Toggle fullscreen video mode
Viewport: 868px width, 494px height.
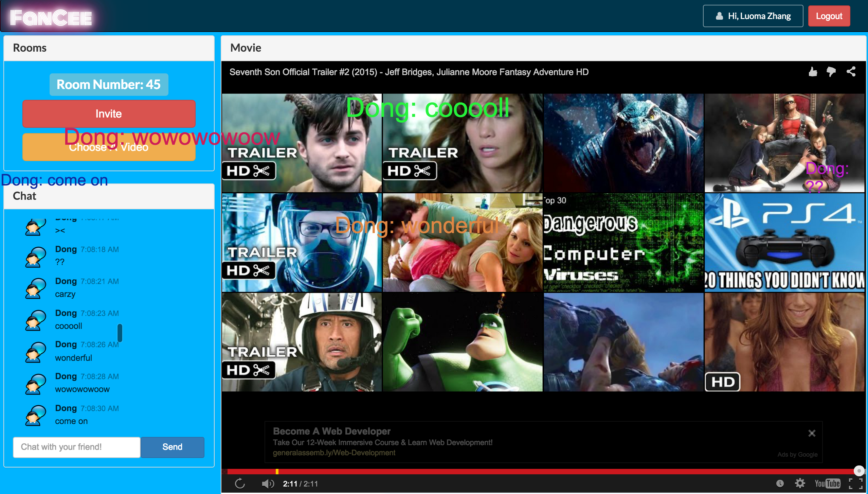pos(855,483)
